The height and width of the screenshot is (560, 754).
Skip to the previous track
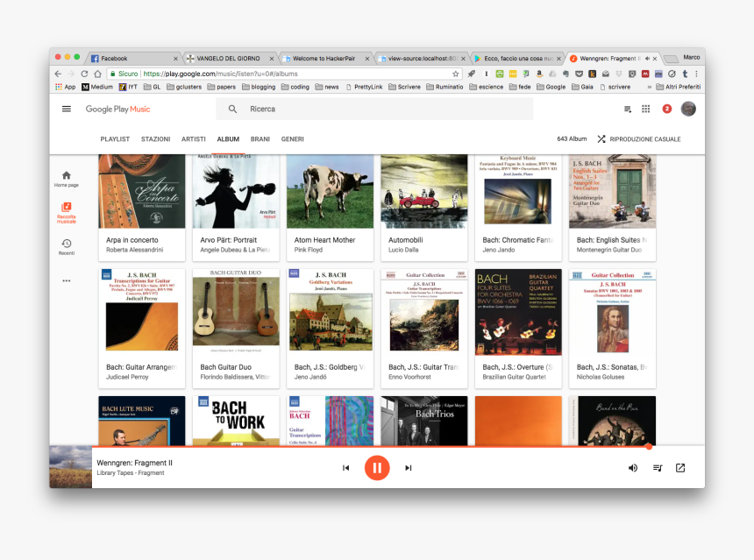[345, 468]
